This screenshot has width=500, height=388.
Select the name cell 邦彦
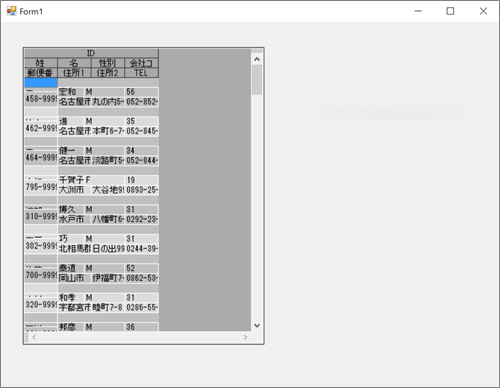(71, 327)
